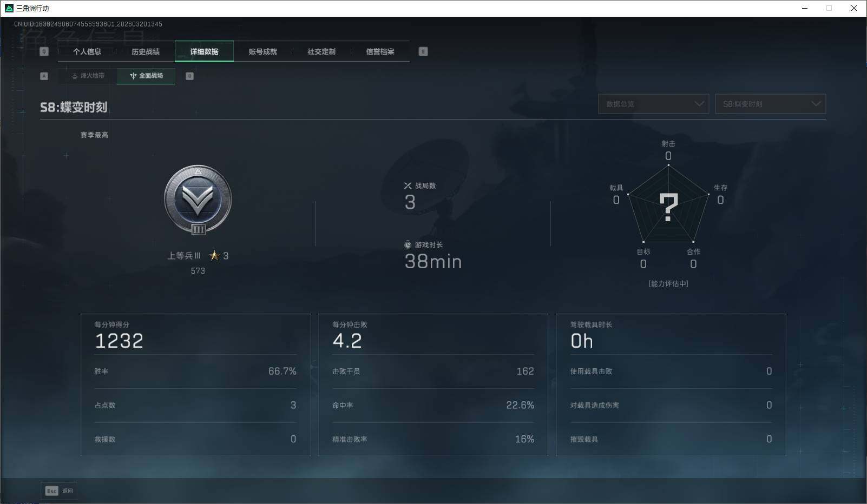Click the clock 游戏时长 icon
867x504 pixels.
pos(408,245)
